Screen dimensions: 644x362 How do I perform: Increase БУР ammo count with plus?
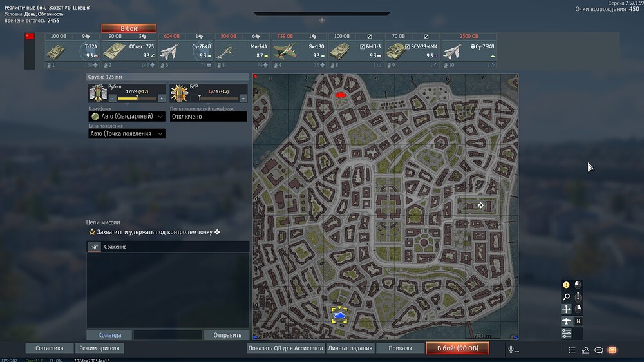[243, 98]
